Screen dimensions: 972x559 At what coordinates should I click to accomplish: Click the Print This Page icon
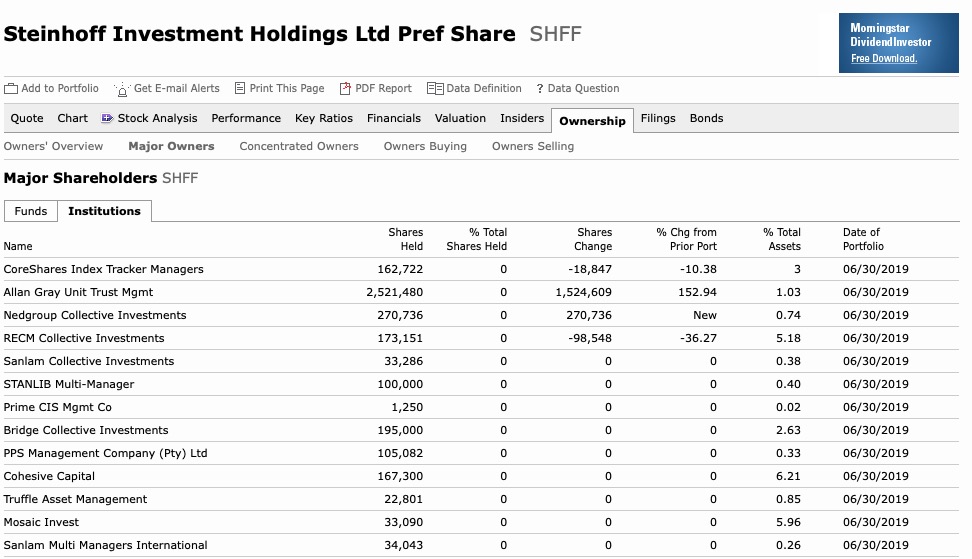[x=240, y=88]
